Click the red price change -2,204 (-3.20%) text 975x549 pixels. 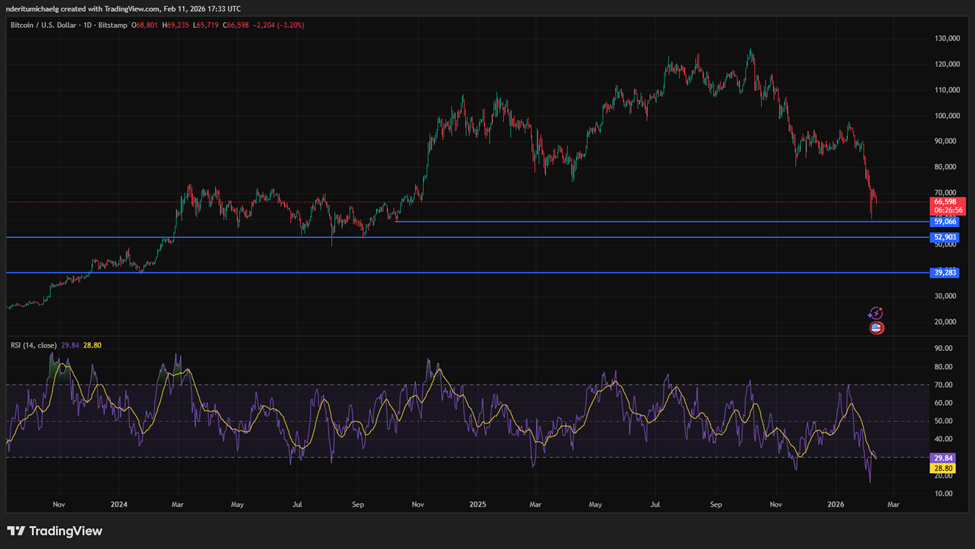pyautogui.click(x=278, y=25)
